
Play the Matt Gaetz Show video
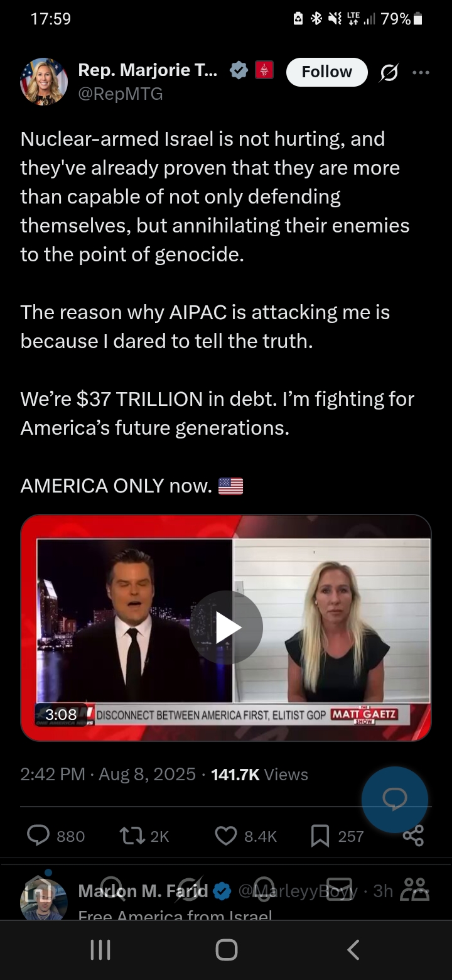pyautogui.click(x=226, y=628)
